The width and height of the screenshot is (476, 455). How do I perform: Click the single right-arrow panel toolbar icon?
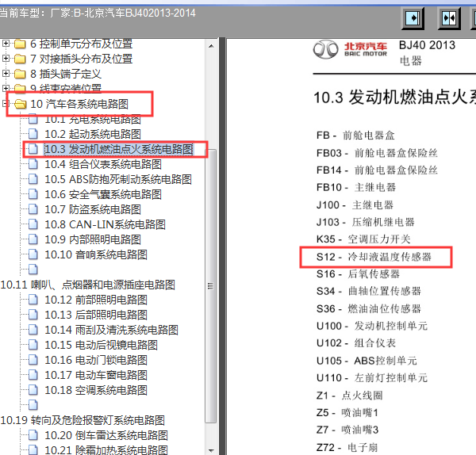tap(413, 18)
